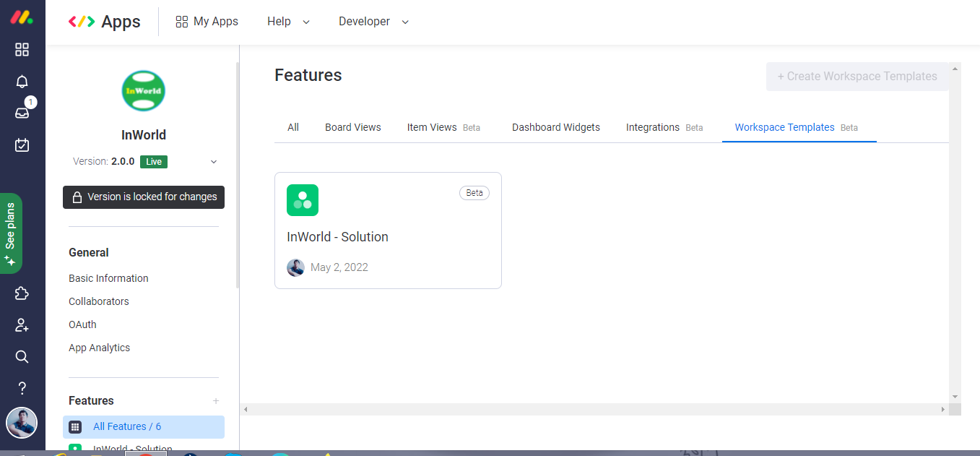This screenshot has width=980, height=456.
Task: Click the horizontal scrollbar right arrow
Action: coord(942,410)
